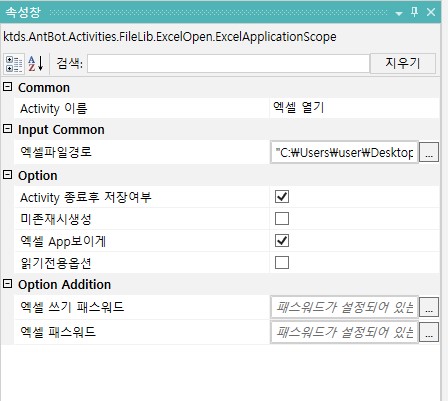The image size is (448, 401).
Task: Collapse the Input Common section
Action: point(7,129)
